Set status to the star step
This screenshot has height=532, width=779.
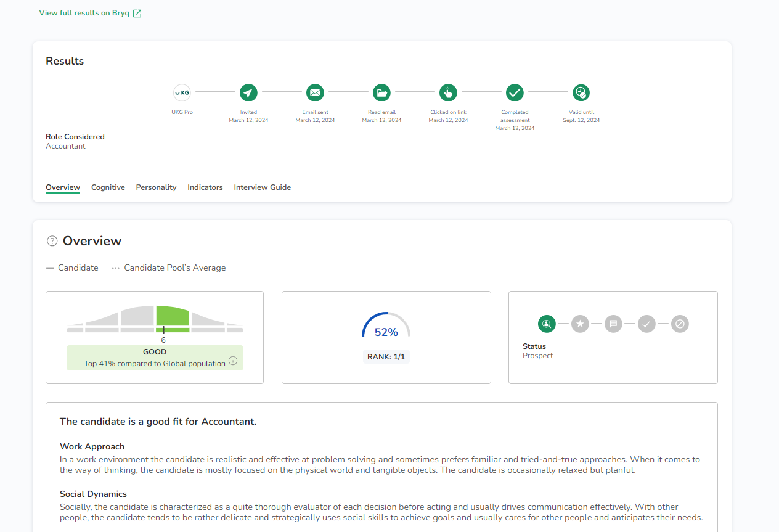tap(580, 324)
